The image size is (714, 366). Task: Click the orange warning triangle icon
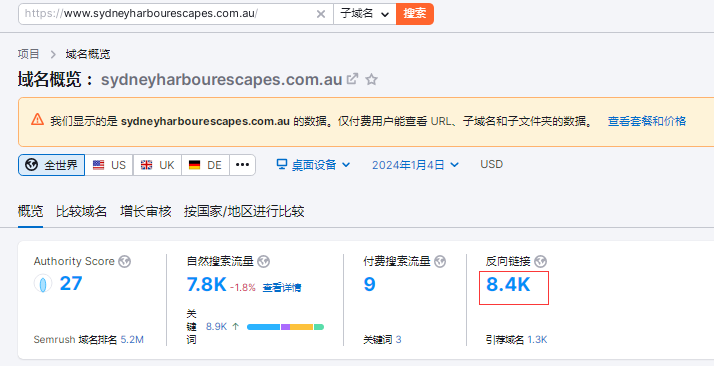coord(37,120)
